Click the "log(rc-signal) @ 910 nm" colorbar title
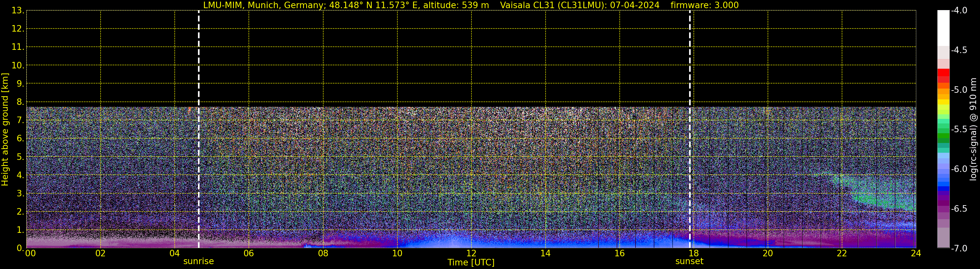Screen dimensions: 980x269 tap(973, 130)
